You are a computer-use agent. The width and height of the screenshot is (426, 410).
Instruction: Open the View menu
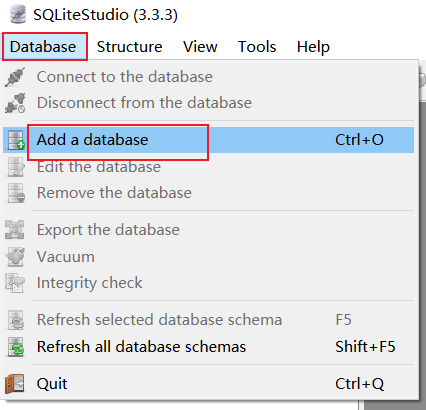pos(200,47)
